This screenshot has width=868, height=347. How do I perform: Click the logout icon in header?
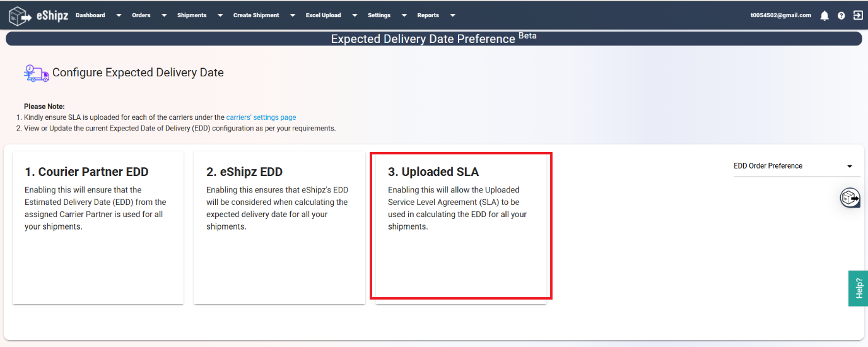coord(858,15)
